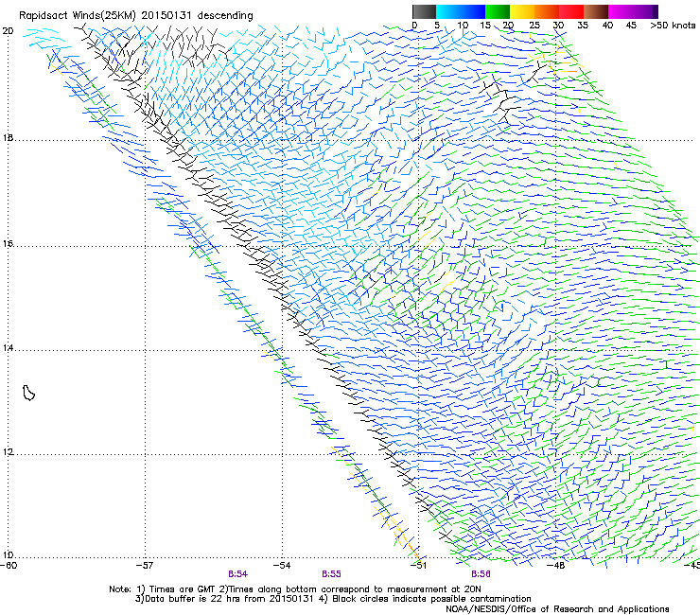Click the latitude label '20'
The height and width of the screenshot is (615, 700).
click(x=8, y=31)
